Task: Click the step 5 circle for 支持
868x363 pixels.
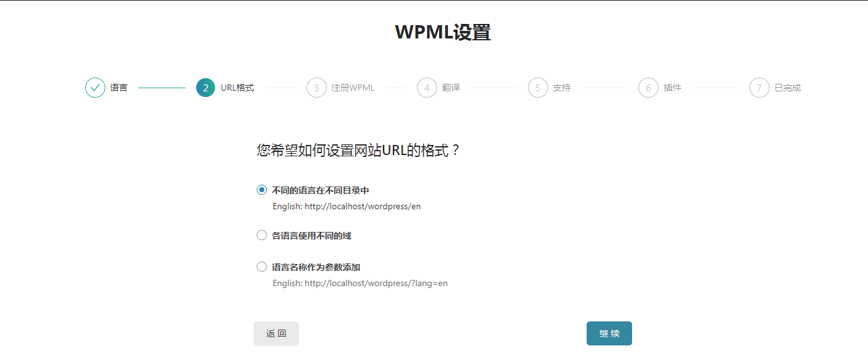Action: tap(538, 88)
